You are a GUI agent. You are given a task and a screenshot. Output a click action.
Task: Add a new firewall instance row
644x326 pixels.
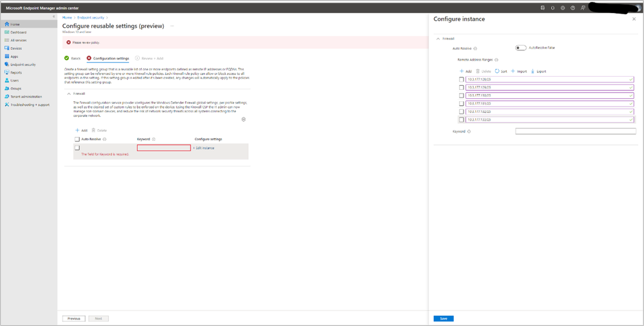click(81, 130)
